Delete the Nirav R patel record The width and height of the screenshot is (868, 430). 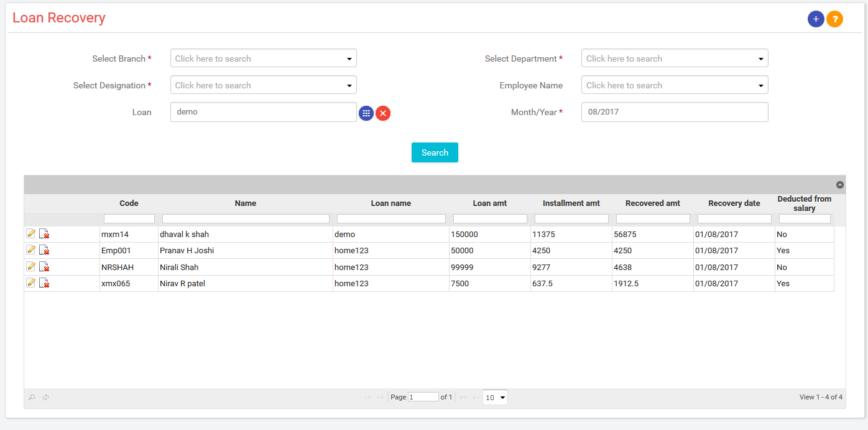(x=44, y=283)
